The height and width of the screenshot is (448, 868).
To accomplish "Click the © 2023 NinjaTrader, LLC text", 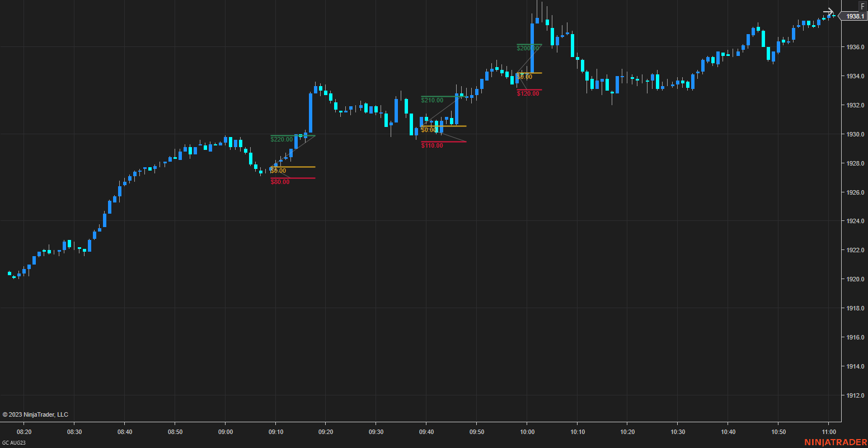I will [x=35, y=414].
